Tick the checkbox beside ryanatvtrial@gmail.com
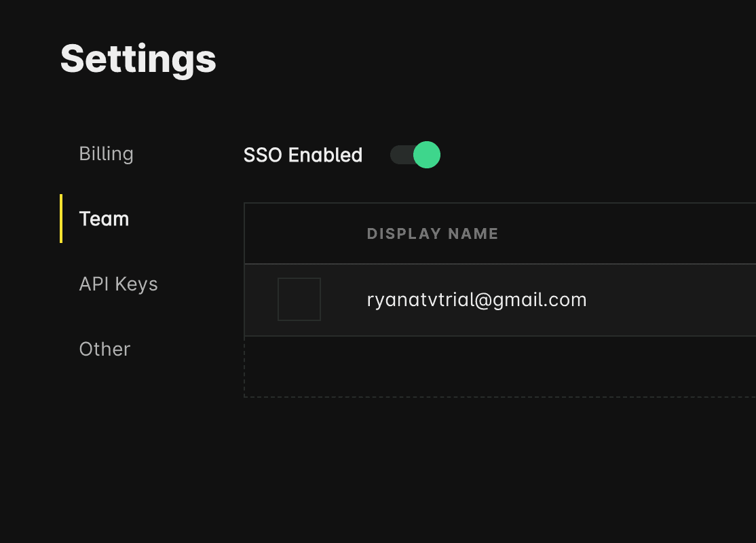756x543 pixels. [x=299, y=299]
